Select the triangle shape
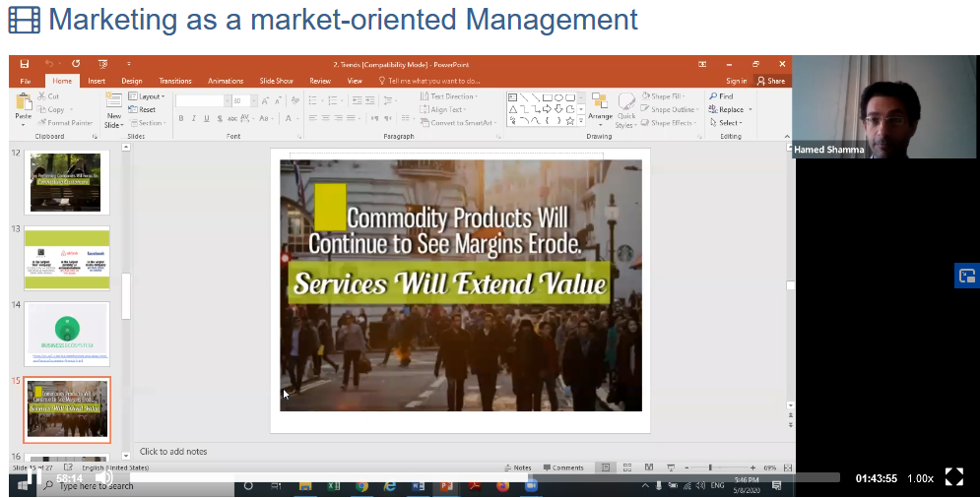 512,108
